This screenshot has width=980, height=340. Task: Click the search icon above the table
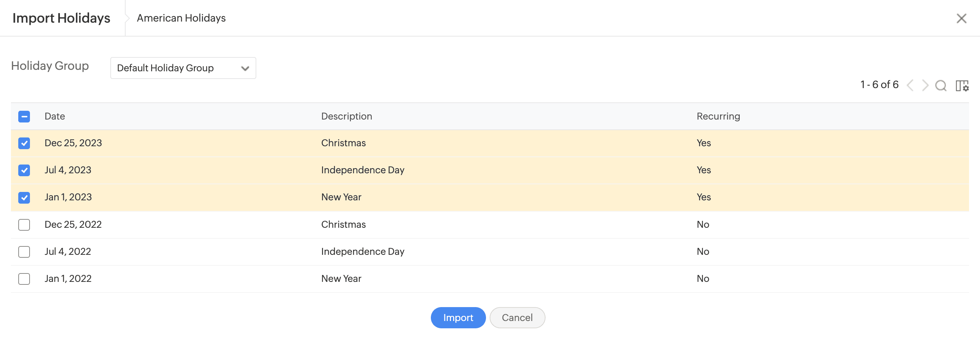click(x=941, y=86)
